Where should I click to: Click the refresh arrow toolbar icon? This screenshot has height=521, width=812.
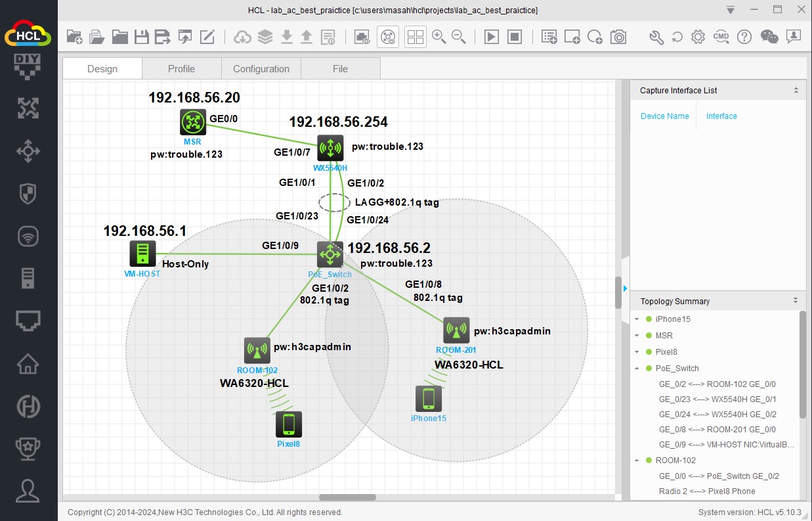point(677,37)
